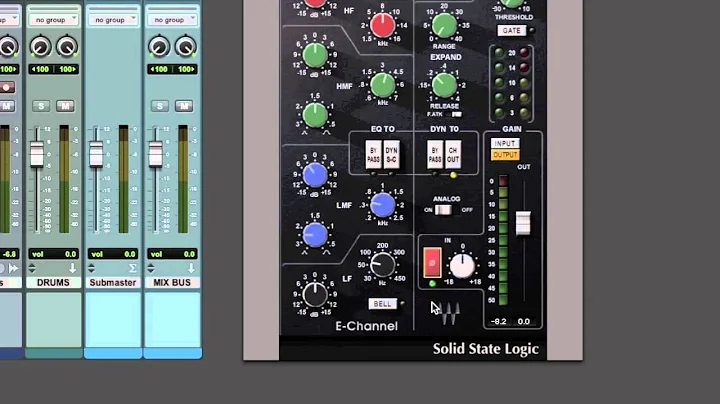This screenshot has width=720, height=404.
Task: Click the left pan knob on DRUMS track
Action: pos(40,47)
